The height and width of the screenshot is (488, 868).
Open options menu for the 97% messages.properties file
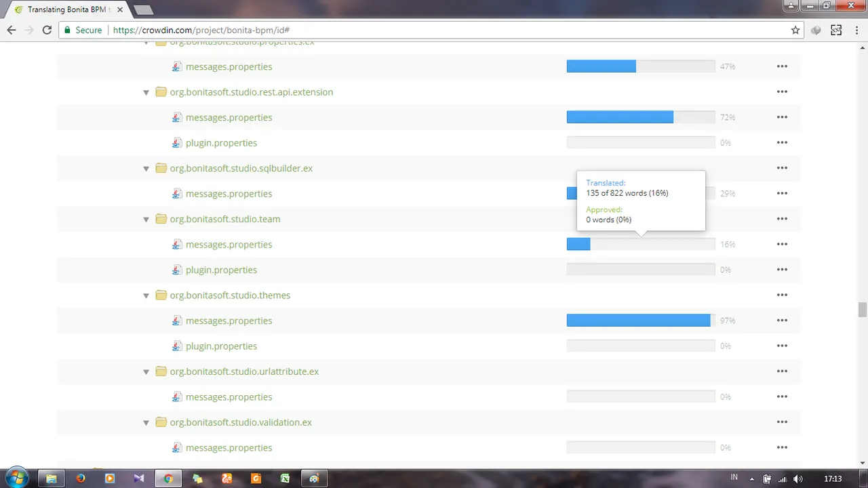[x=782, y=321]
